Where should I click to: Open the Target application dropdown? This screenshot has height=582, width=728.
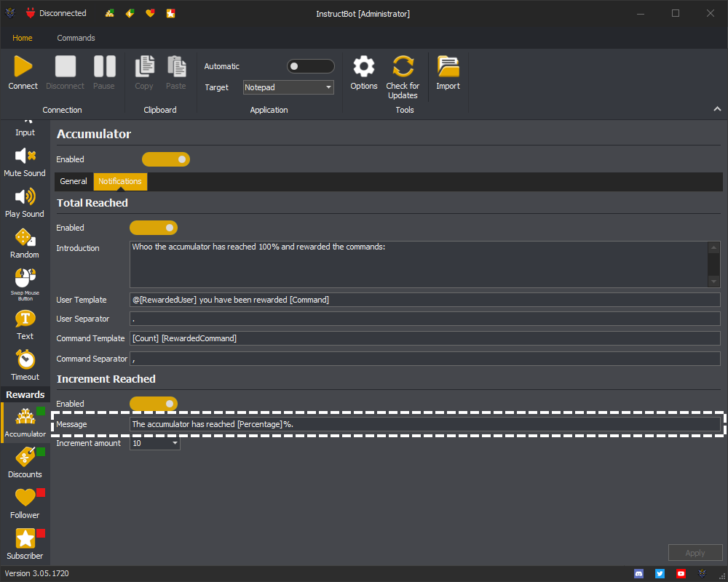288,87
